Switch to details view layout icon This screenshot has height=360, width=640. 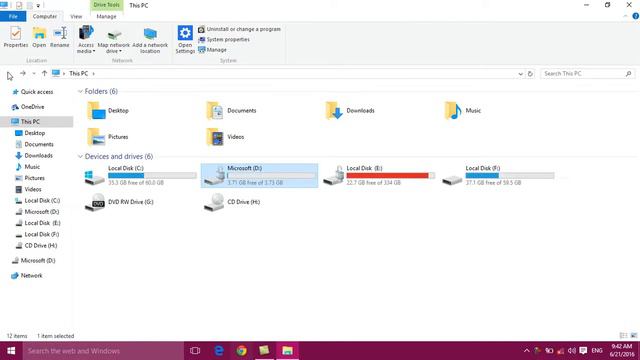click(x=623, y=336)
